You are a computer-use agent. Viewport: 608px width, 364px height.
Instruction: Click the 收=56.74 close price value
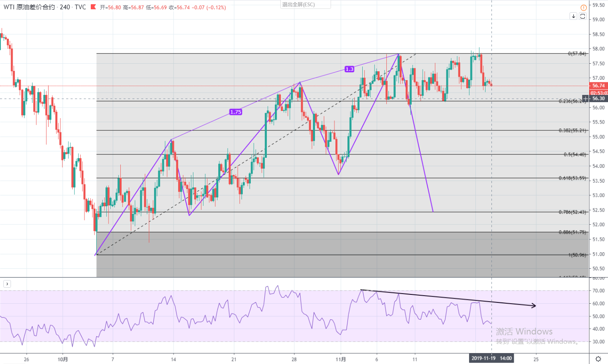point(179,8)
